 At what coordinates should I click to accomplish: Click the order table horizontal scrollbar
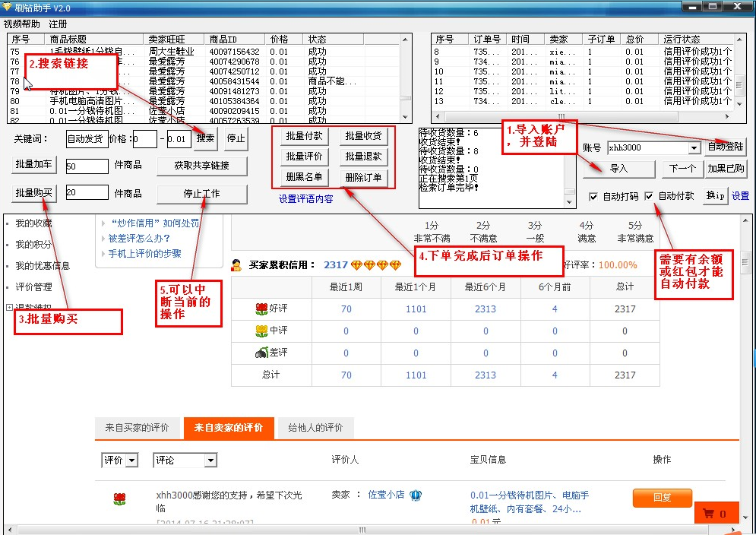tap(561, 116)
